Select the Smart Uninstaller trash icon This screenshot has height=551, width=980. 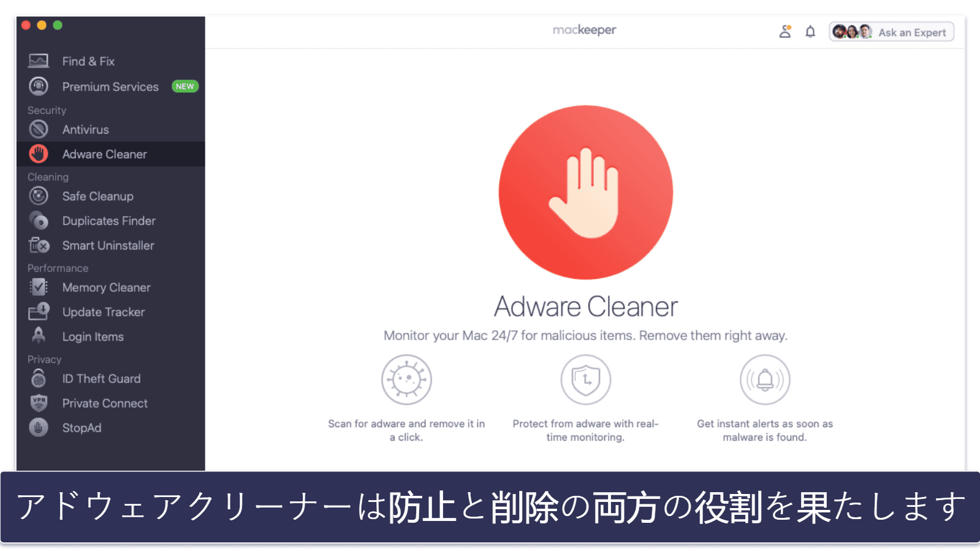click(x=39, y=245)
